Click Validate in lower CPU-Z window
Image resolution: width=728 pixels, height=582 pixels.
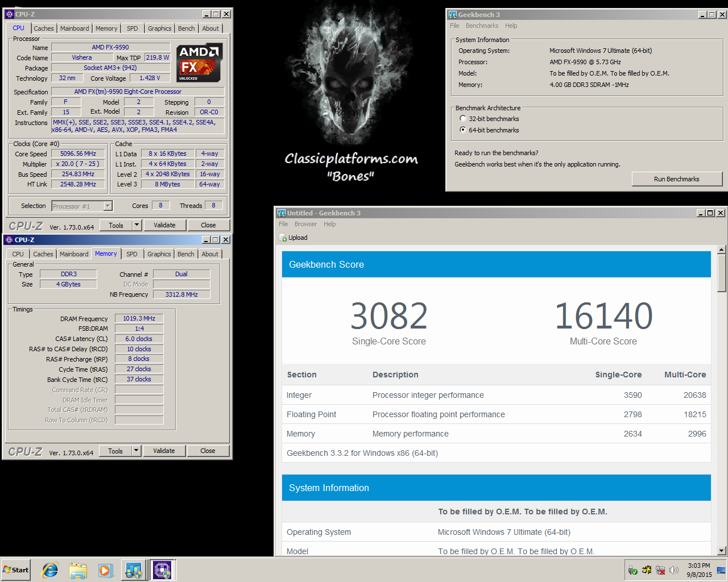point(164,451)
